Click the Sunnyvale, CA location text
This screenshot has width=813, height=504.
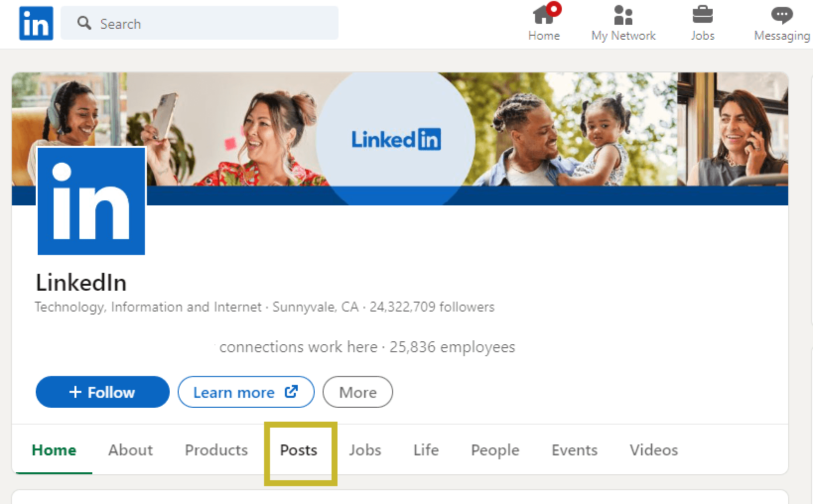315,307
